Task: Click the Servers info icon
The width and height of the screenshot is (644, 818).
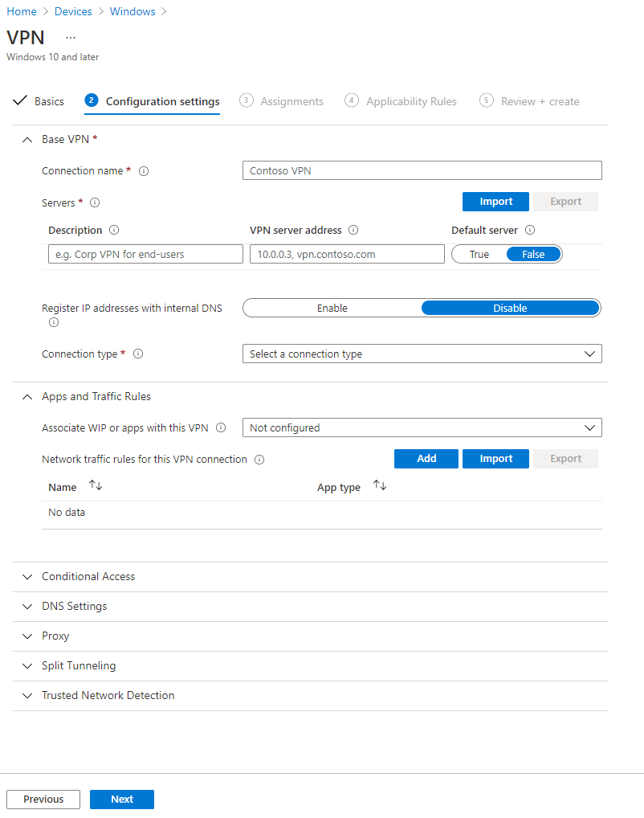Action: point(96,202)
